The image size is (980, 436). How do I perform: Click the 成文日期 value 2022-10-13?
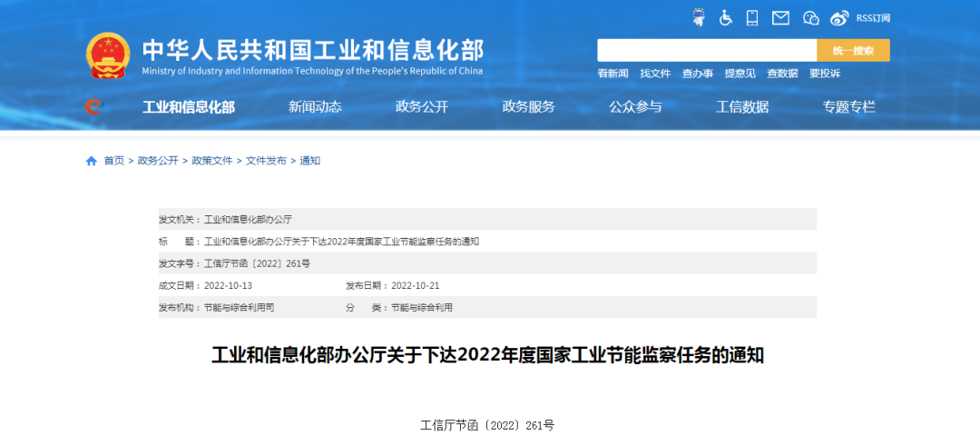coord(228,285)
